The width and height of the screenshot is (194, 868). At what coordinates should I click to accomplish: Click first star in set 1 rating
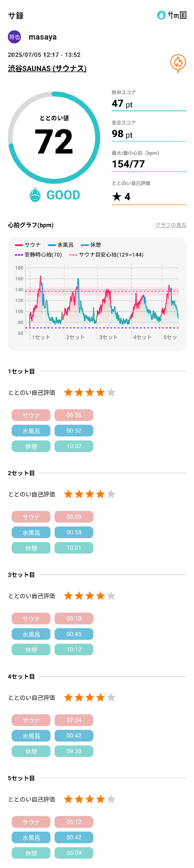(68, 392)
